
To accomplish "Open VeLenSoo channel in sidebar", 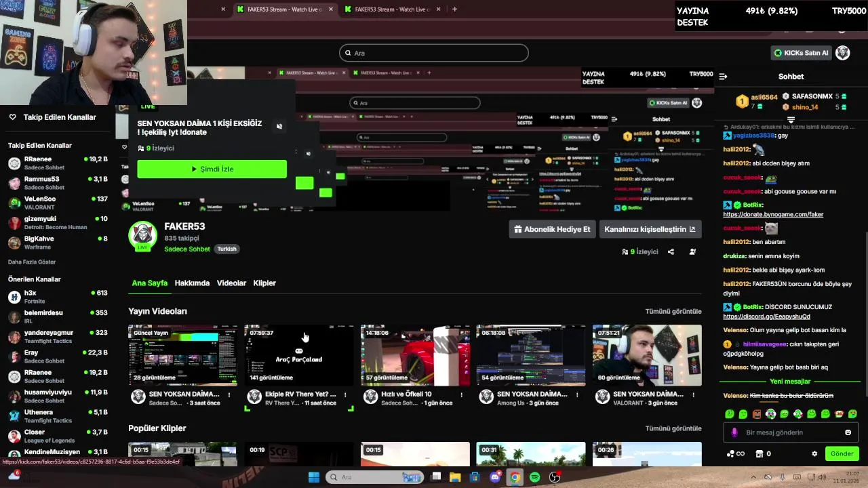I will tap(58, 203).
